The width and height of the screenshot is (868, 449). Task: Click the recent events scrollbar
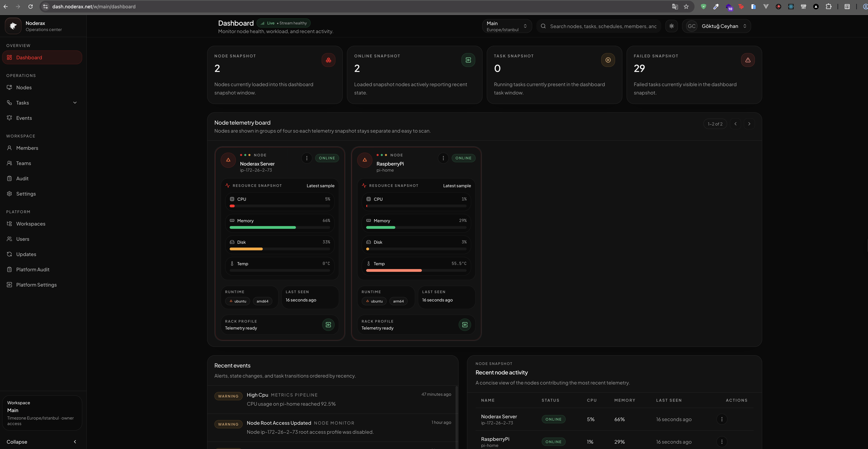click(457, 417)
